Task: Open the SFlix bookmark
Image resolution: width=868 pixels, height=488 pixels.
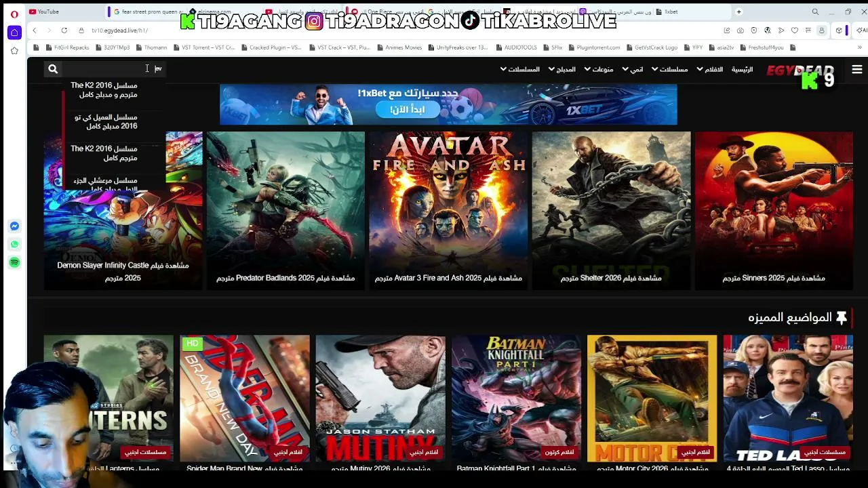Action: 553,47
